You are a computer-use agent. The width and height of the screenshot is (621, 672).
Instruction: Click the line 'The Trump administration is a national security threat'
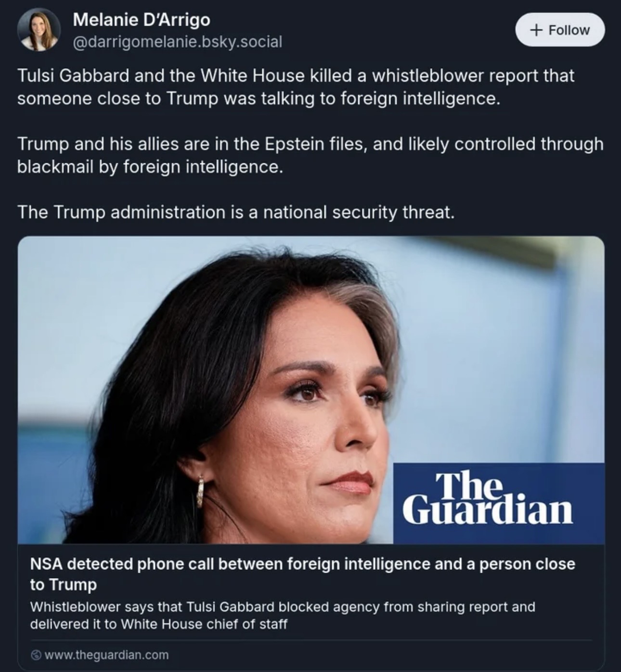coord(236,212)
